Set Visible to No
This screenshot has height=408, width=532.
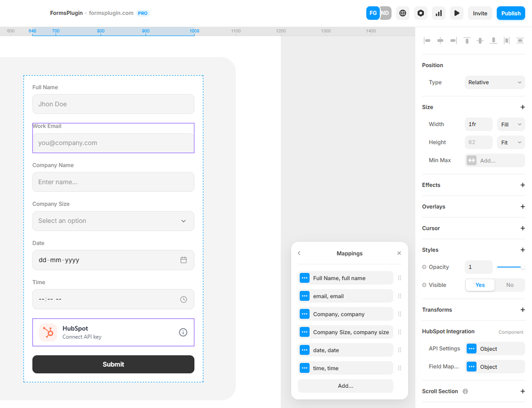tap(510, 285)
